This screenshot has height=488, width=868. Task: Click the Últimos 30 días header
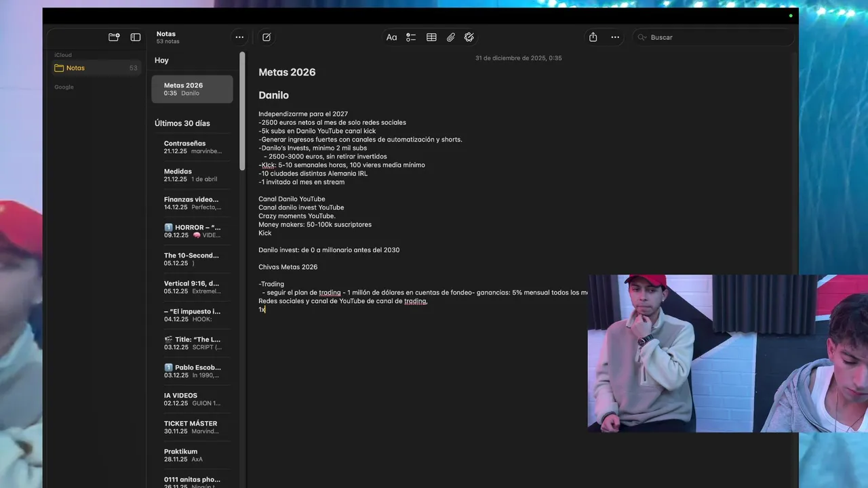[x=182, y=123]
